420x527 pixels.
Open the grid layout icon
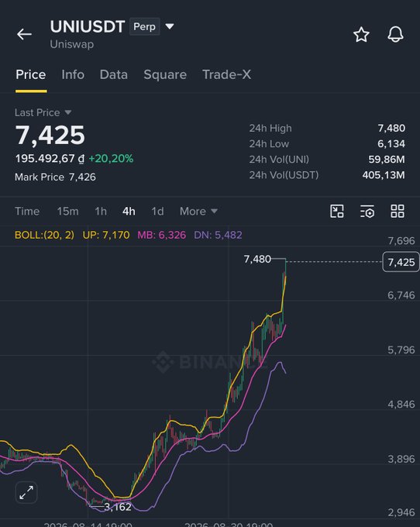(x=398, y=211)
